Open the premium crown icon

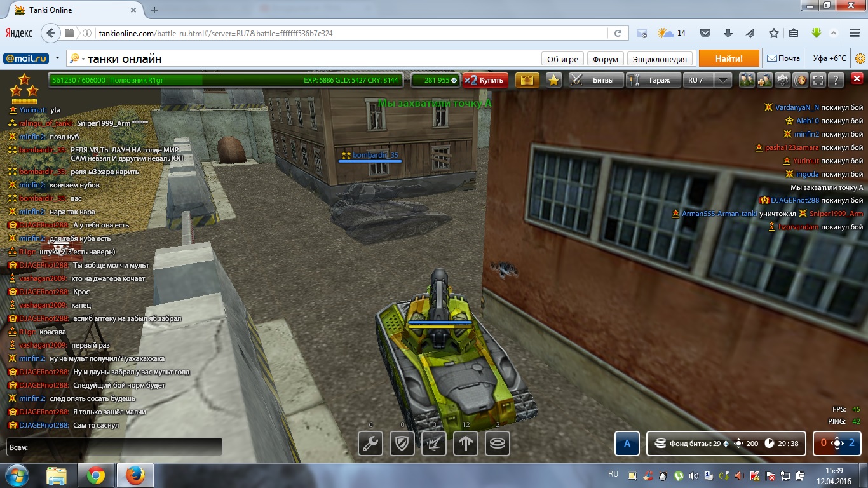click(527, 80)
